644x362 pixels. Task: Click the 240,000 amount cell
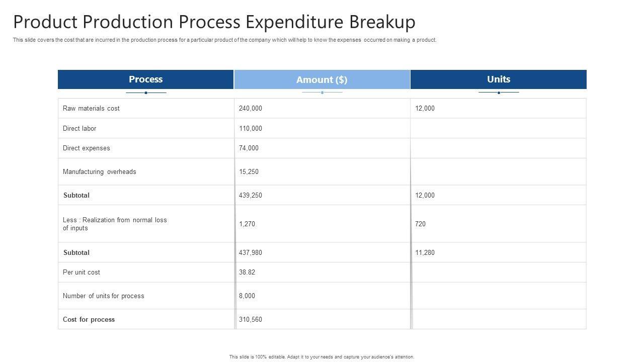(251, 109)
